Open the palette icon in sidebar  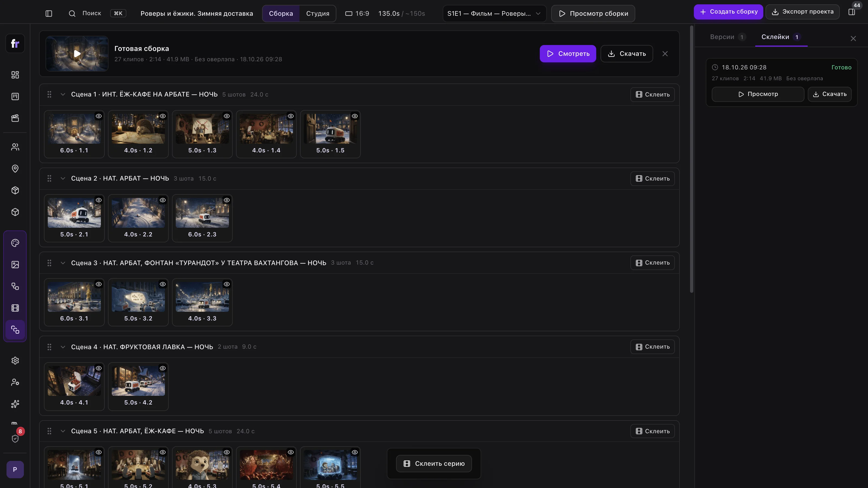point(15,243)
